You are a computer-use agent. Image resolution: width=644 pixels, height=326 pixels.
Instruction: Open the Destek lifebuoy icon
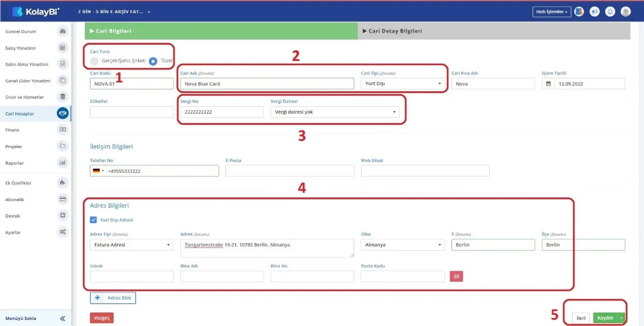[x=63, y=216]
